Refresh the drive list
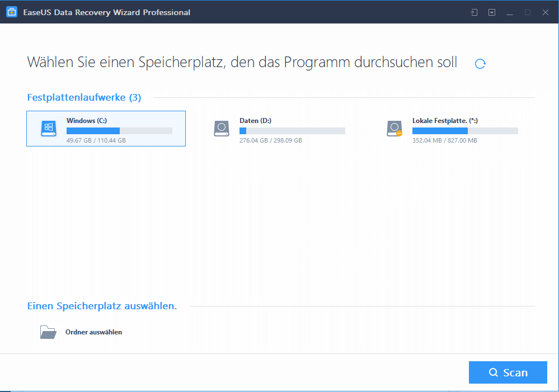The width and height of the screenshot is (559, 392). coord(480,64)
